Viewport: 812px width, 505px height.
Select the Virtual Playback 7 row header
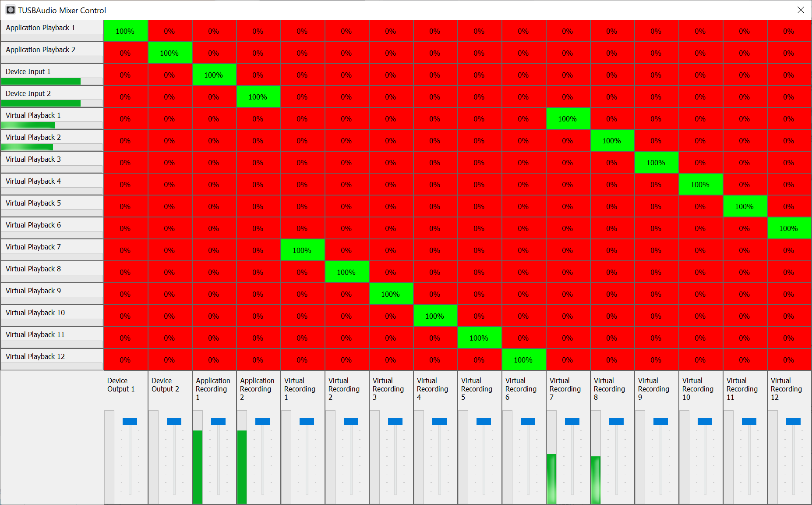coord(52,250)
